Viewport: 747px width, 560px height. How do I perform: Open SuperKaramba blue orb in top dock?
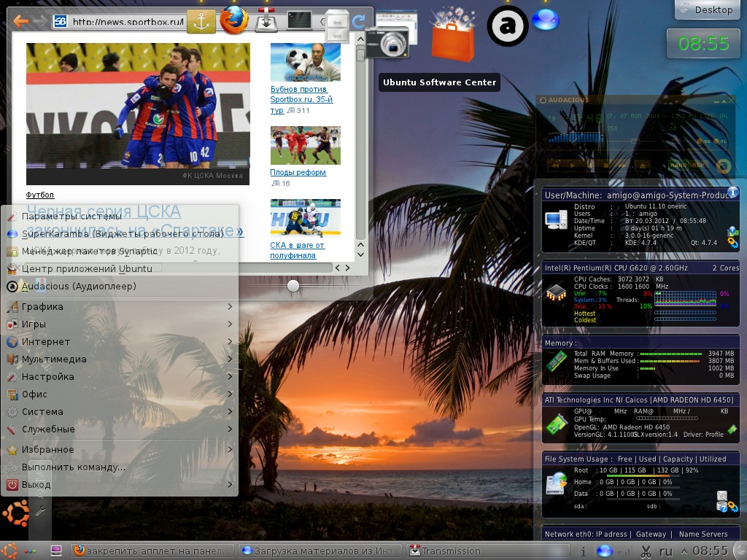point(546,20)
